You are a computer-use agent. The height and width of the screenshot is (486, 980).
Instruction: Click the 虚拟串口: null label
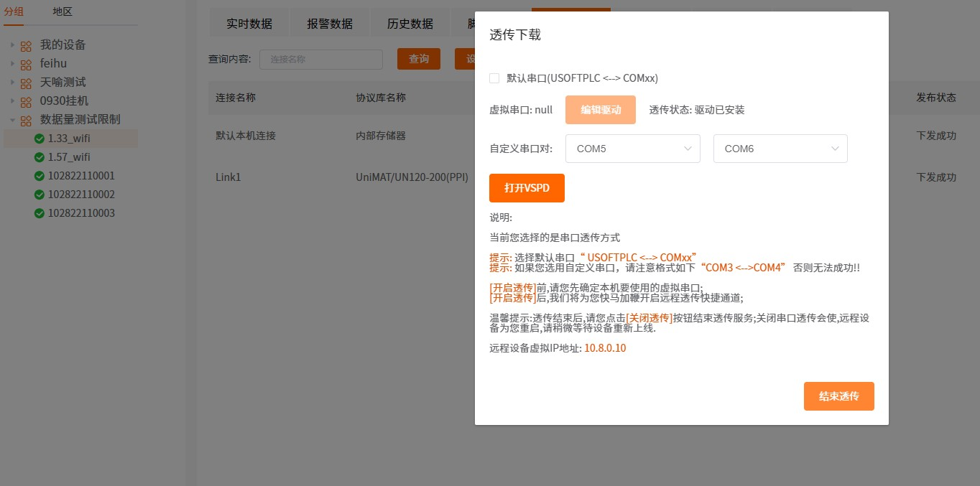pyautogui.click(x=521, y=110)
